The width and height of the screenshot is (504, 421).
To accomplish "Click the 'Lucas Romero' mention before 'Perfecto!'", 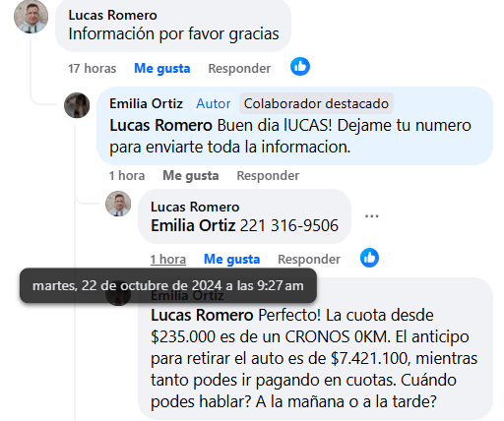I will pos(202,316).
